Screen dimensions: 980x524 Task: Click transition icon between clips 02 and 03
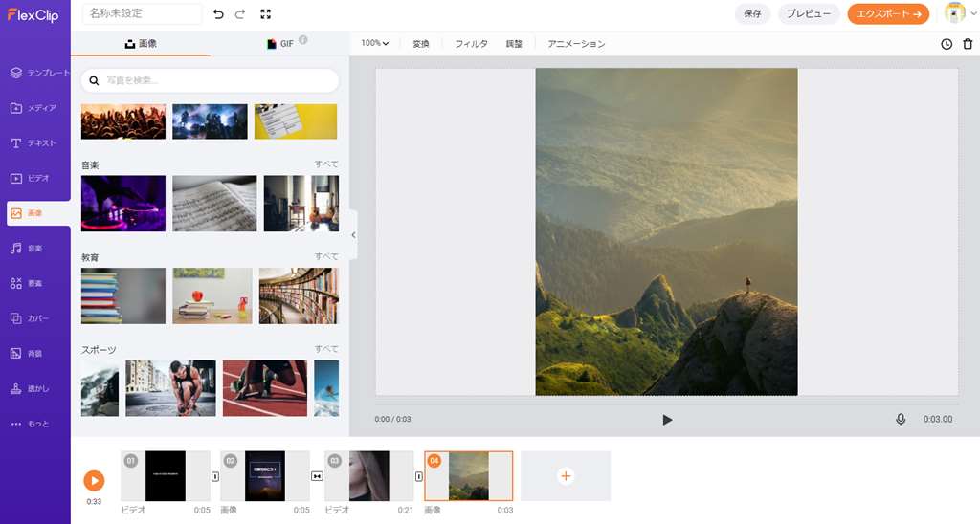(x=317, y=476)
